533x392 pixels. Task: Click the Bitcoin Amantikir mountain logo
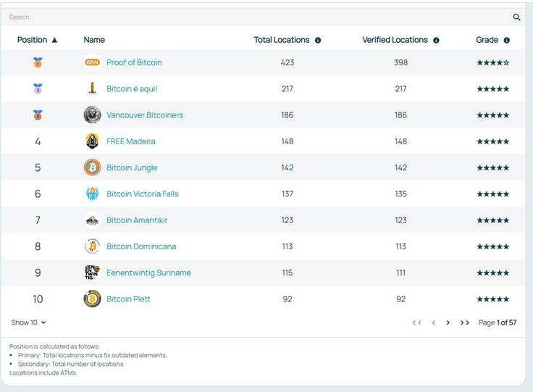click(92, 221)
